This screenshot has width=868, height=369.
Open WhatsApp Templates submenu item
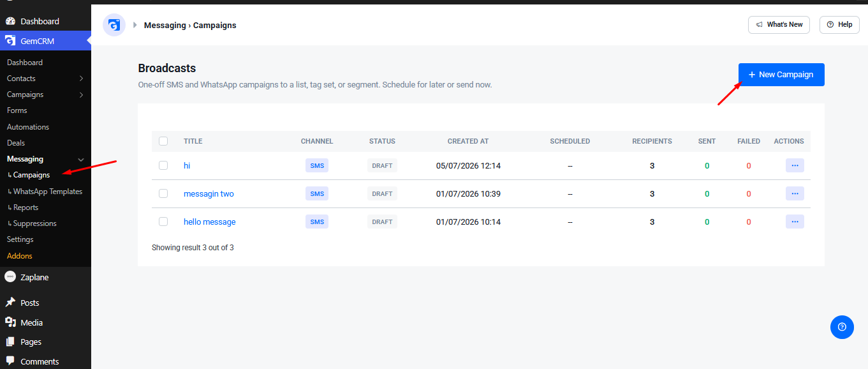click(x=48, y=192)
